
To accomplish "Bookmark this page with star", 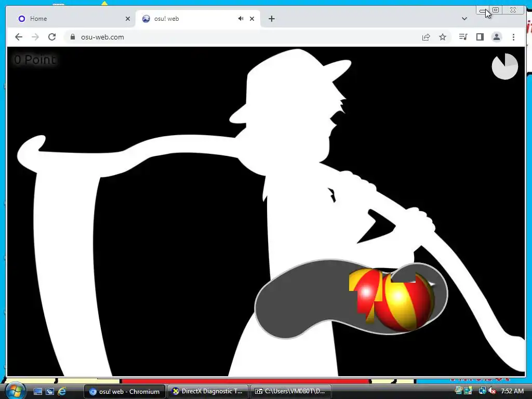I will coord(443,37).
